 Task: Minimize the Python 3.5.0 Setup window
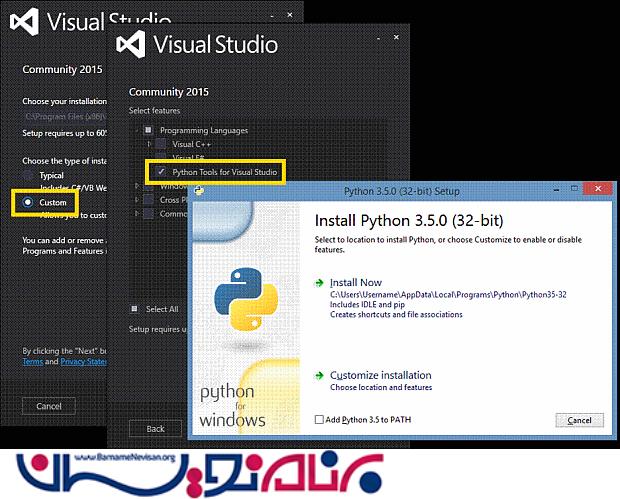pyautogui.click(x=556, y=190)
